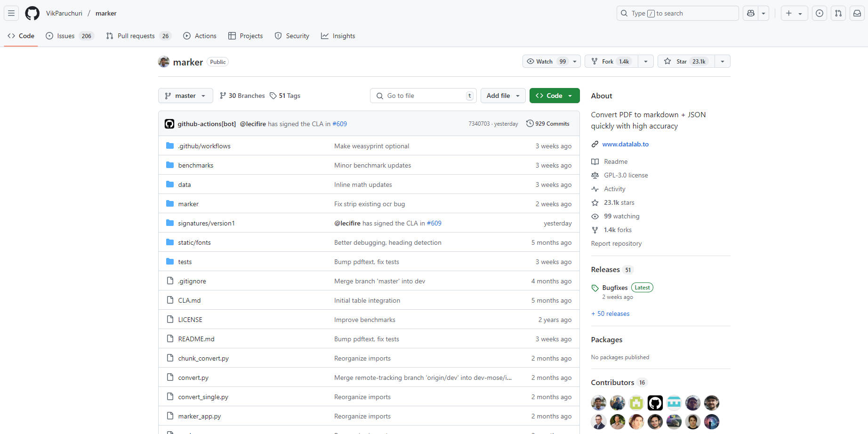Screen dimensions: 868x434
Task: Click the Go to file search field
Action: click(424, 96)
